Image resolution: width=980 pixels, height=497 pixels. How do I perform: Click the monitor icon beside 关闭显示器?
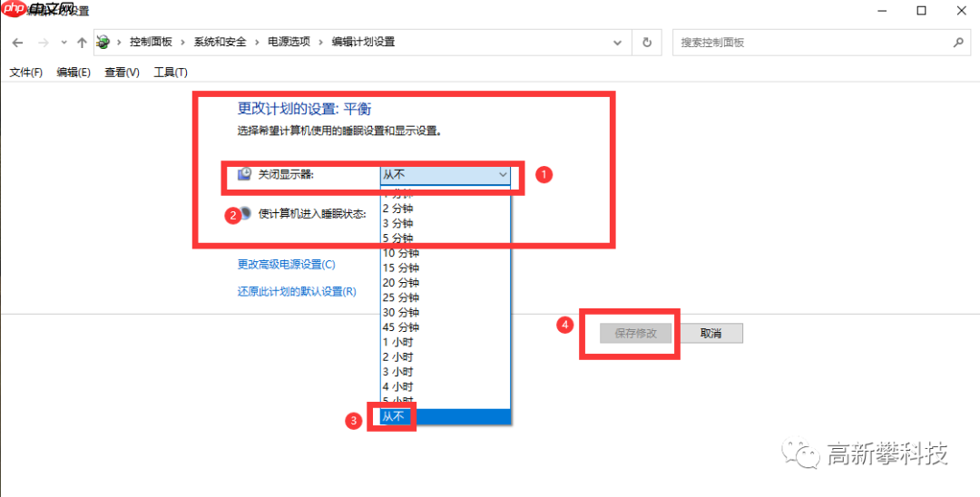click(x=245, y=174)
